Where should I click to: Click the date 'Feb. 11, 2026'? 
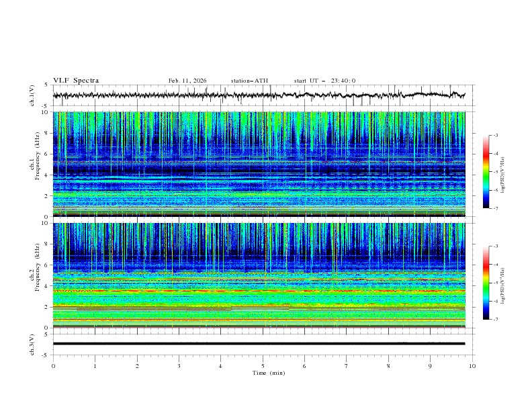[x=187, y=81]
